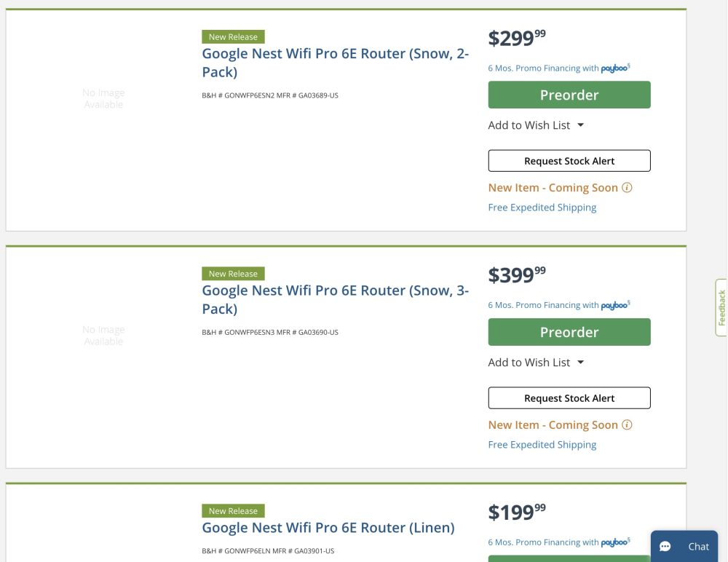Request Stock Alert for 2-Pack router
This screenshot has height=562, width=728.
tap(569, 161)
